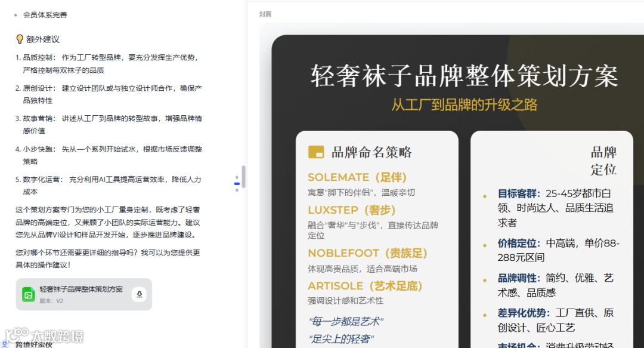This screenshot has width=644, height=348.
Task: Click the 目标客群 bullet text
Action: click(x=556, y=208)
